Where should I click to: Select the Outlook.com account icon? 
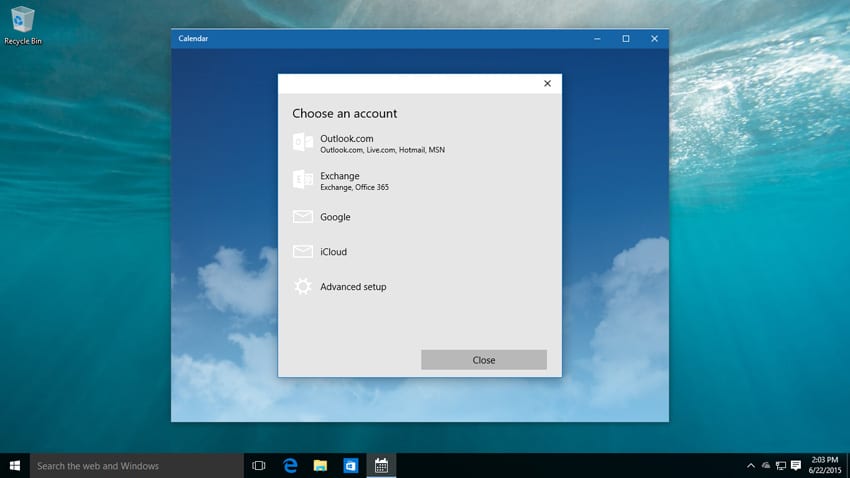[302, 143]
